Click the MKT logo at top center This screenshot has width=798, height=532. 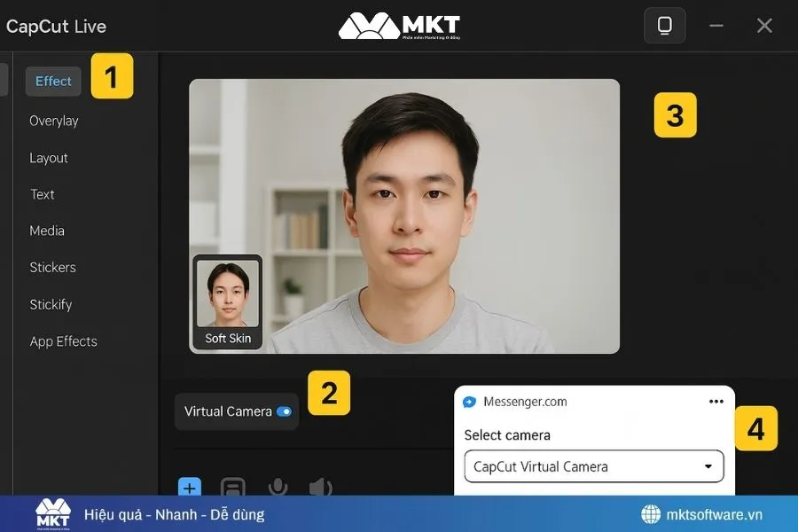coord(398,25)
